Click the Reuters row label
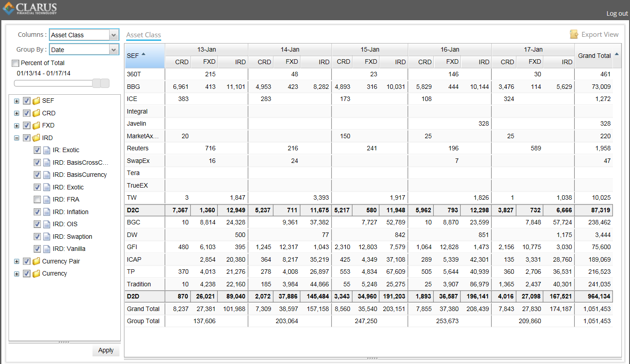Image resolution: width=630 pixels, height=364 pixels. point(137,148)
